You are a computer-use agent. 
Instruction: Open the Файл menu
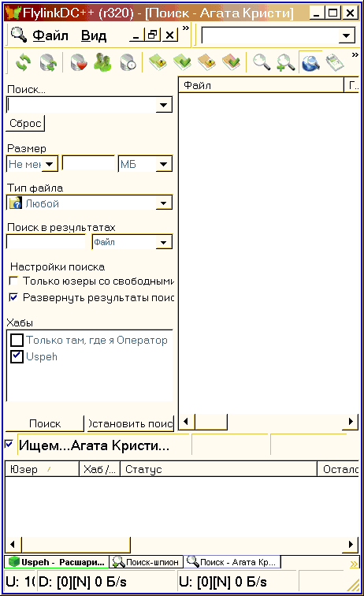click(50, 35)
